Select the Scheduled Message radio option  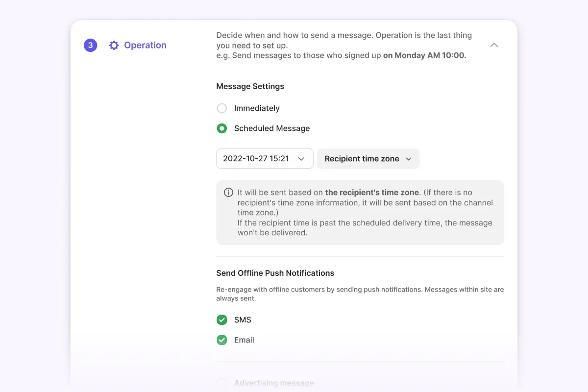pyautogui.click(x=222, y=128)
